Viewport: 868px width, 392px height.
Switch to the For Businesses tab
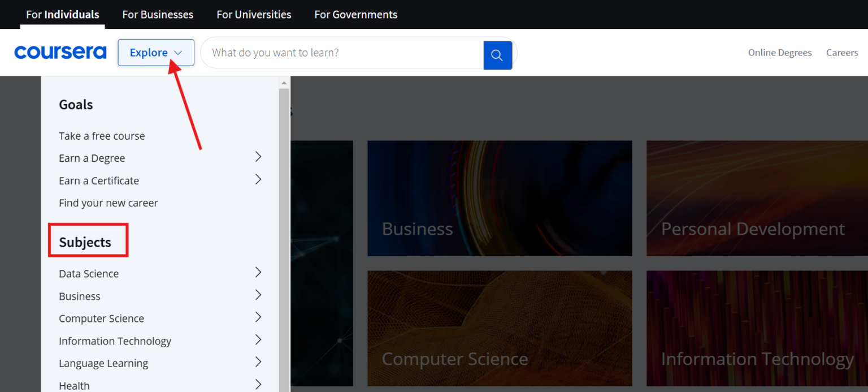tap(158, 14)
